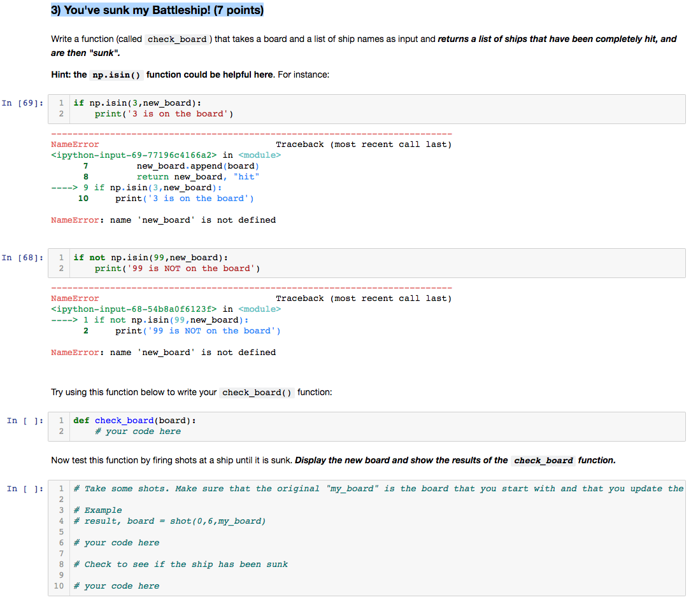This screenshot has width=698, height=616.
Task: Click the "# Example" comment line
Action: pos(98,510)
